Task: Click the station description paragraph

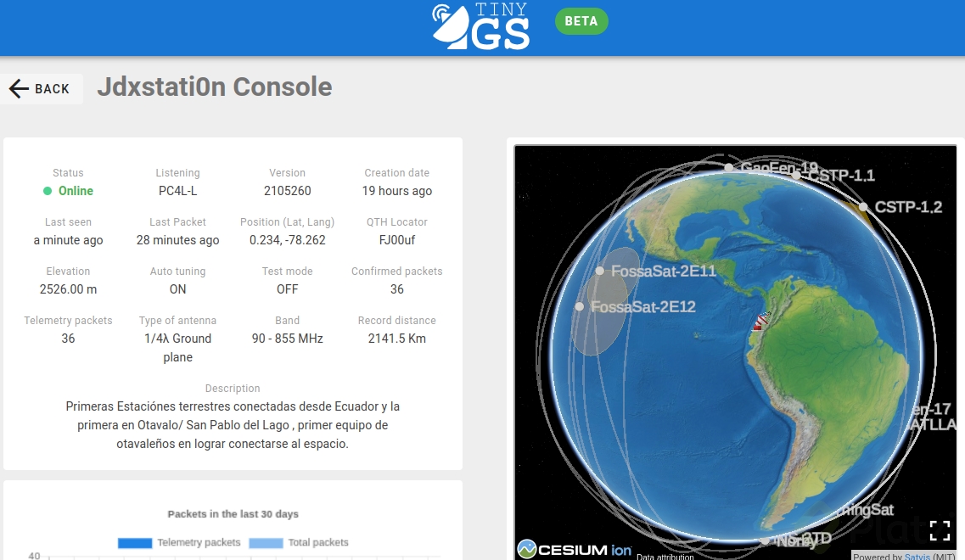Action: (x=233, y=424)
